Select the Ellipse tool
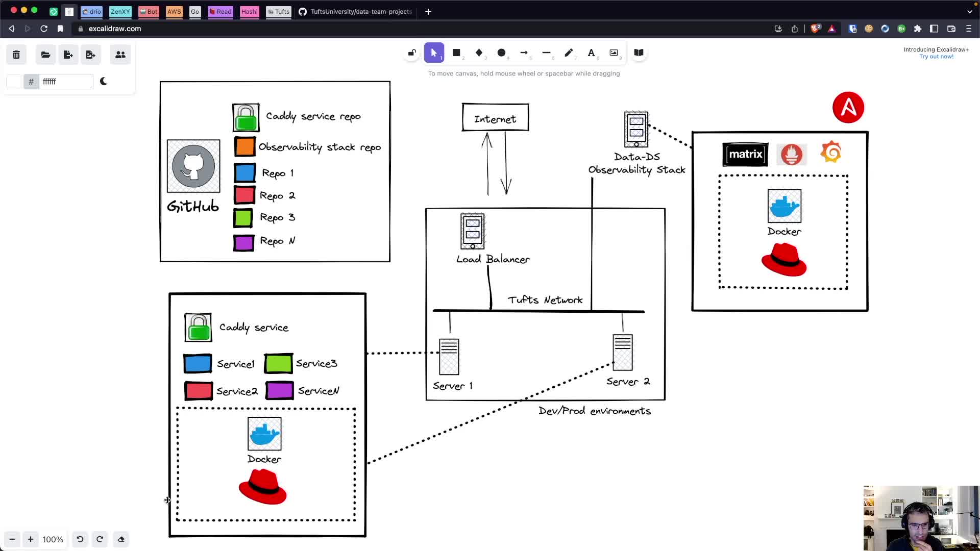 [502, 53]
